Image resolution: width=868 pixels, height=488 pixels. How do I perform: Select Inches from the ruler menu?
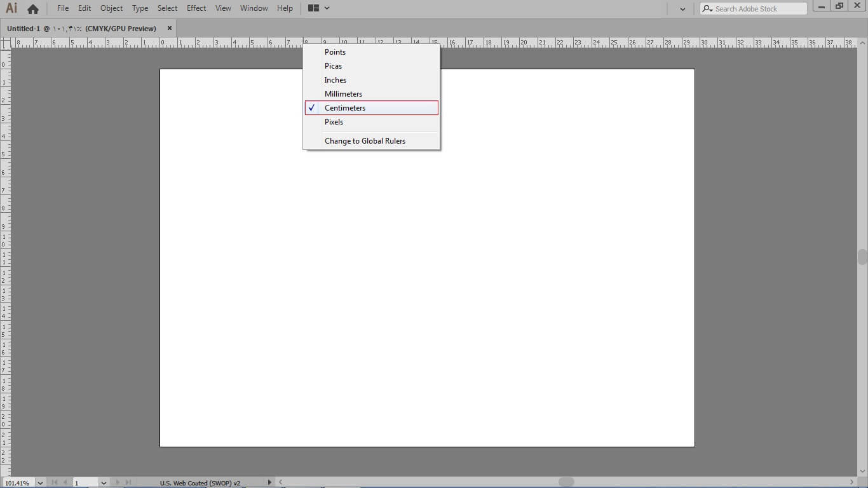[x=335, y=80]
